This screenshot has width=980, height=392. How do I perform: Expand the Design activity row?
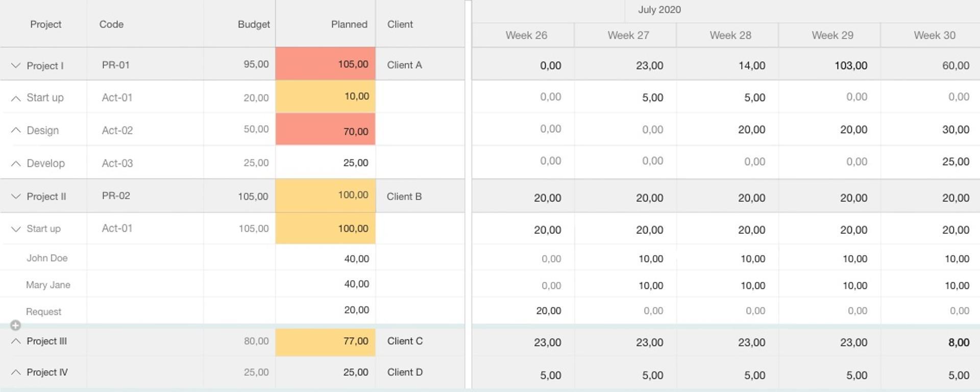16,130
